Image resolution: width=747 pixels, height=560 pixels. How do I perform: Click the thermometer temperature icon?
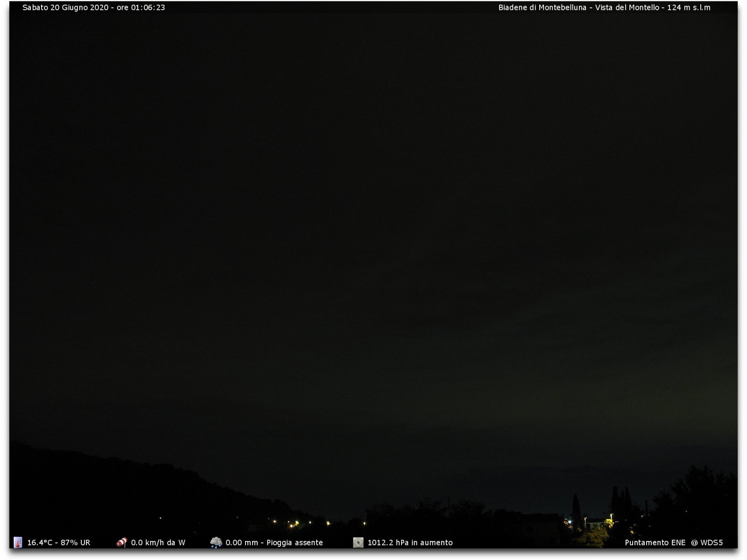(x=18, y=542)
